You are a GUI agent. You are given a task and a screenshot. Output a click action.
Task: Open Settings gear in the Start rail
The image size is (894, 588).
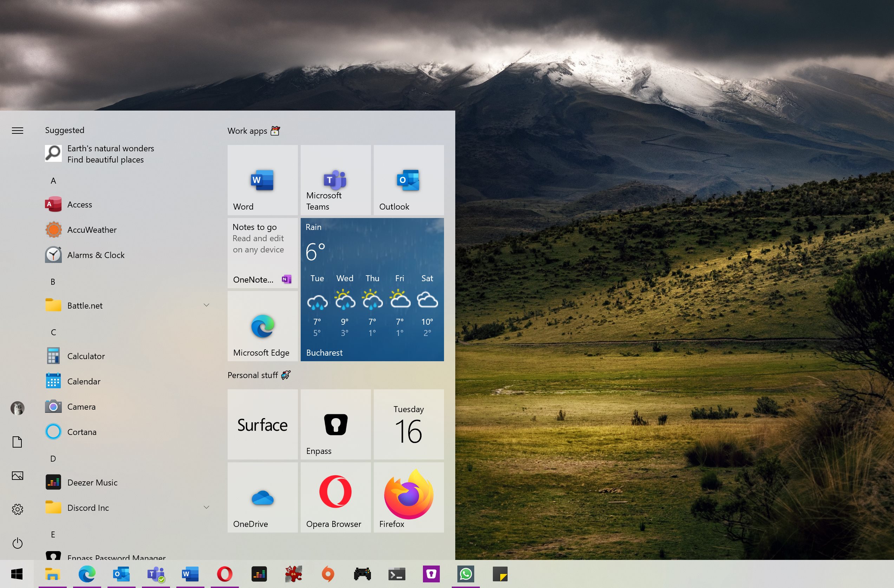[17, 509]
